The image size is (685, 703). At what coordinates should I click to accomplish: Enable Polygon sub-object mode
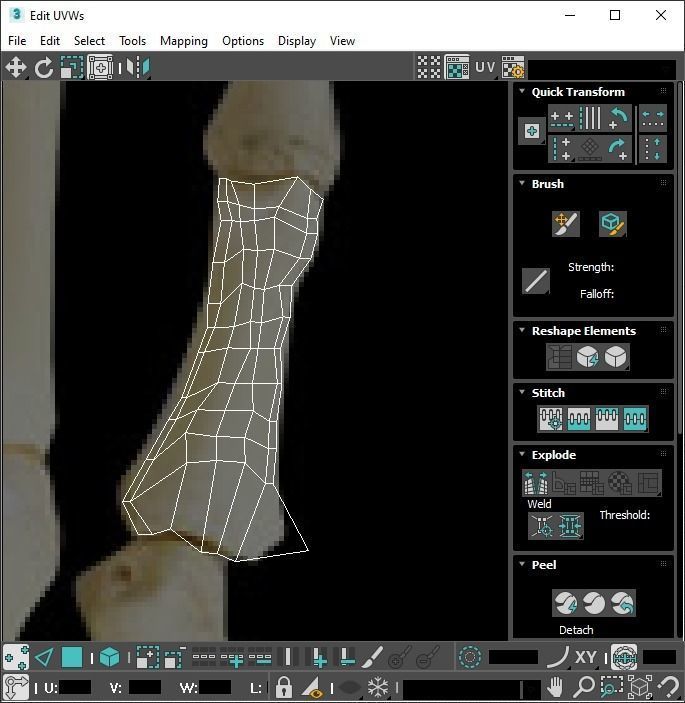click(72, 658)
